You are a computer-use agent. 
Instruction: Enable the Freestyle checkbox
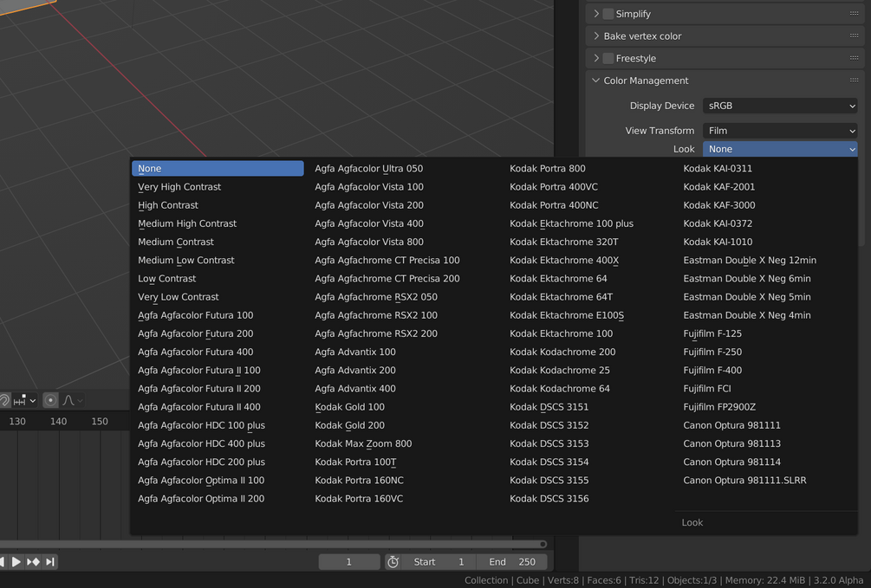(x=608, y=58)
